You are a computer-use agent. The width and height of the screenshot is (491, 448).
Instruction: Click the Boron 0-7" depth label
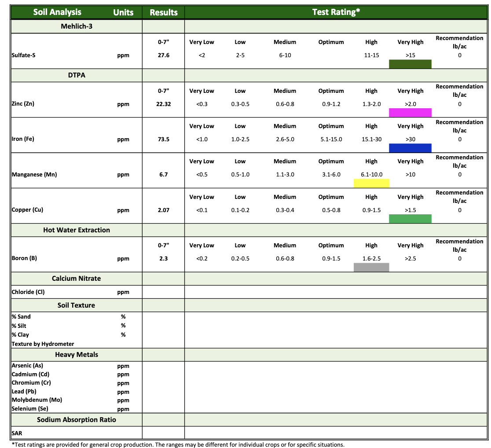tap(164, 245)
